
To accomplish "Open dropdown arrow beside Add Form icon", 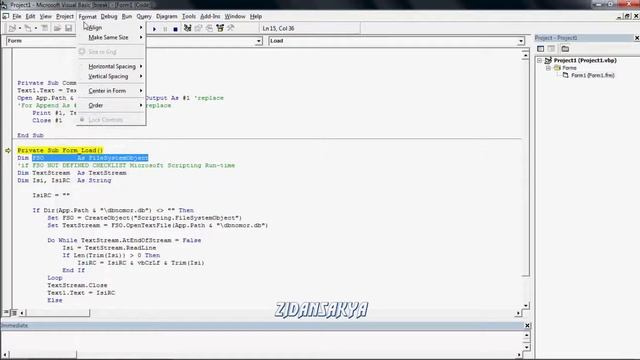I will point(36,28).
